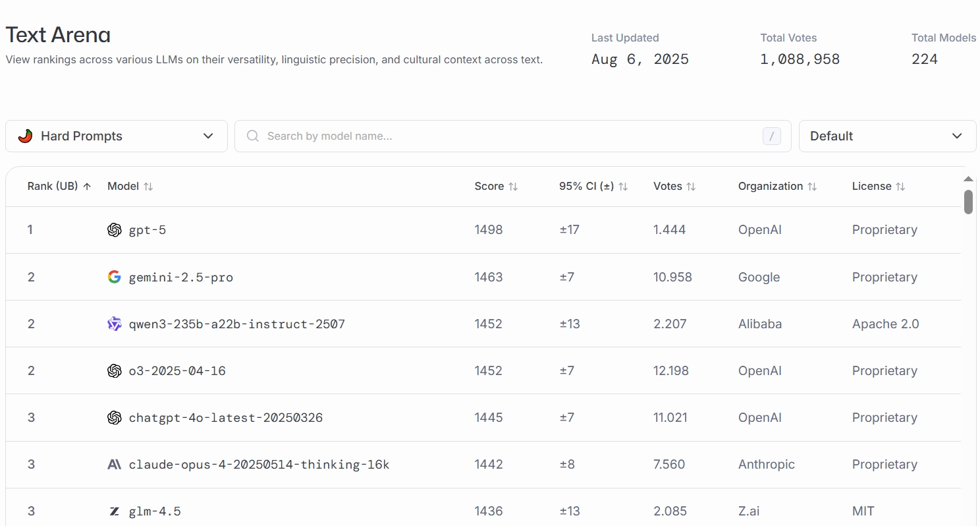Focus the Search by model name field

507,136
